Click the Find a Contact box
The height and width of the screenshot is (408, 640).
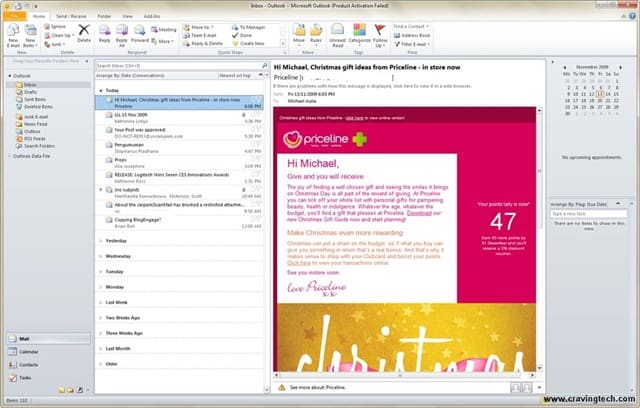point(411,27)
